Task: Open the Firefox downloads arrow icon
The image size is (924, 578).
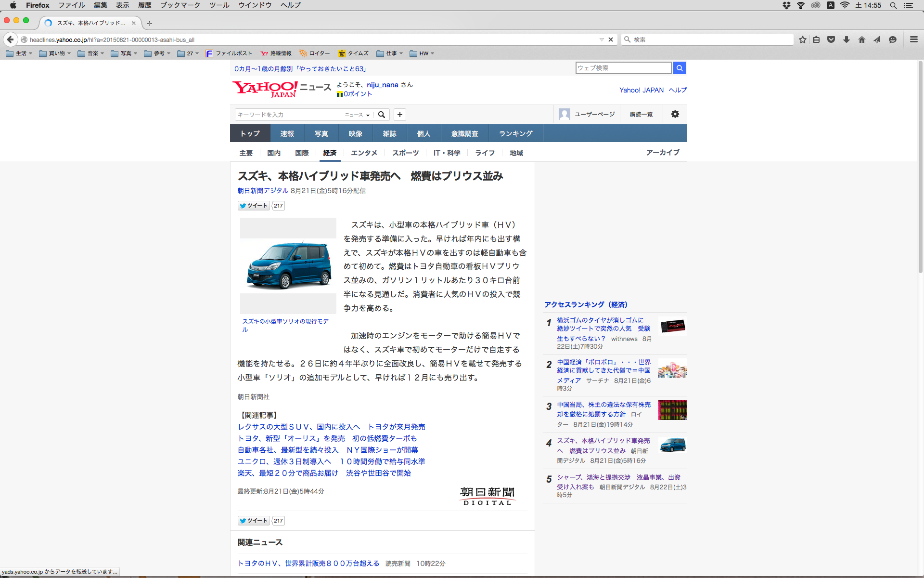Action: coord(846,39)
